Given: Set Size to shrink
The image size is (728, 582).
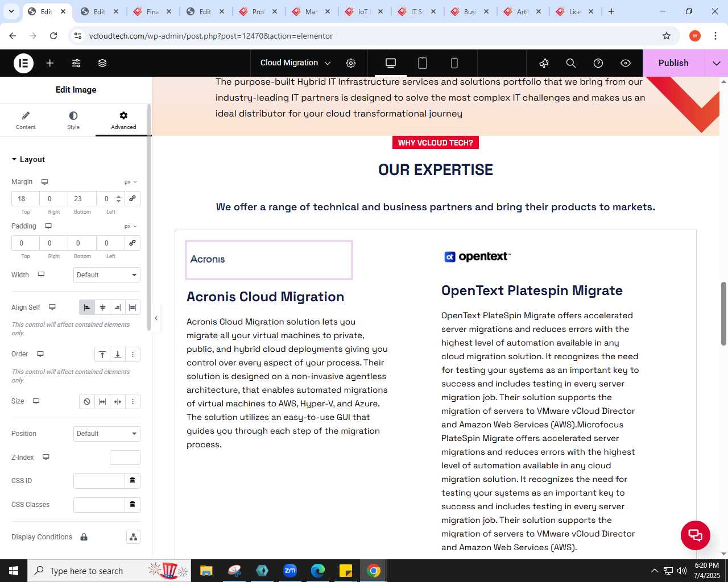Looking at the screenshot, I should 118,402.
